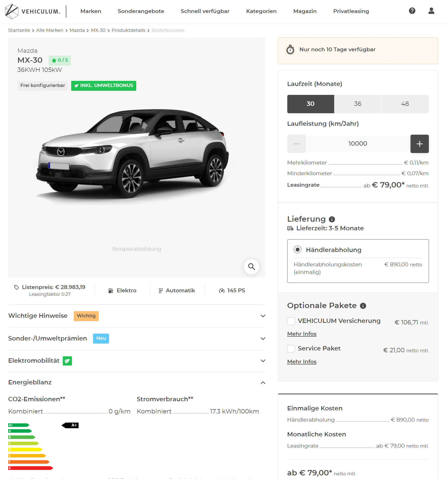Click the INKL. UMWELTBONUS badge
448x479 pixels.
coord(104,86)
